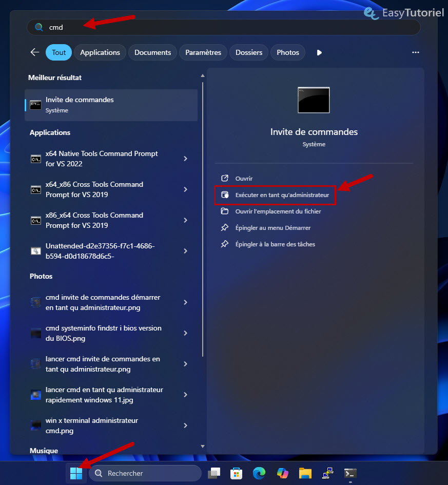Open File Explorer from the taskbar

[x=305, y=473]
